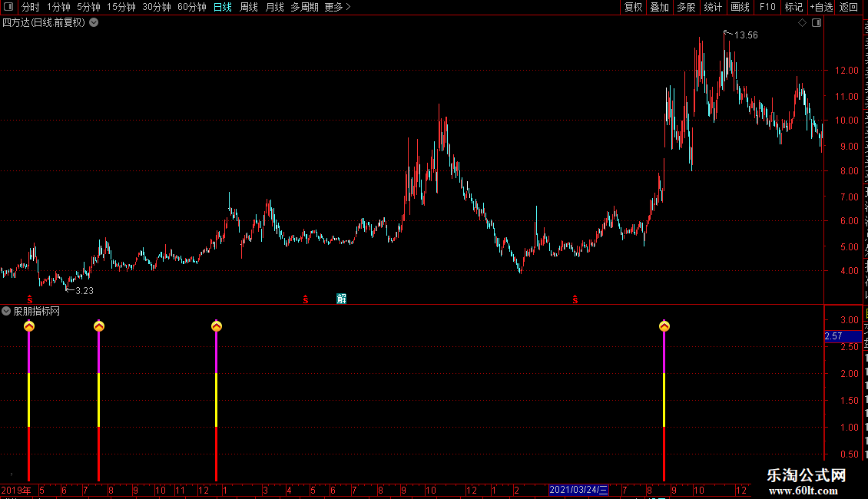Click the diamond icon above the chart
Viewport: 868px width, 499px height.
[x=802, y=23]
